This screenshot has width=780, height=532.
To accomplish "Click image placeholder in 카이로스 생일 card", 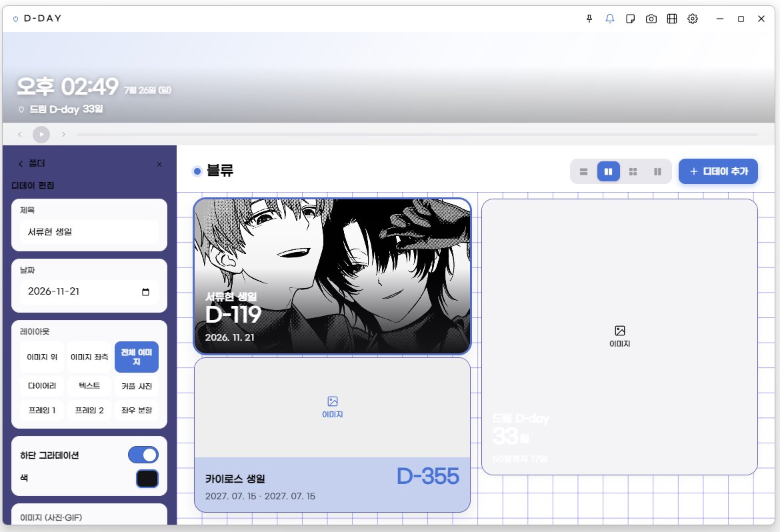I will [332, 407].
